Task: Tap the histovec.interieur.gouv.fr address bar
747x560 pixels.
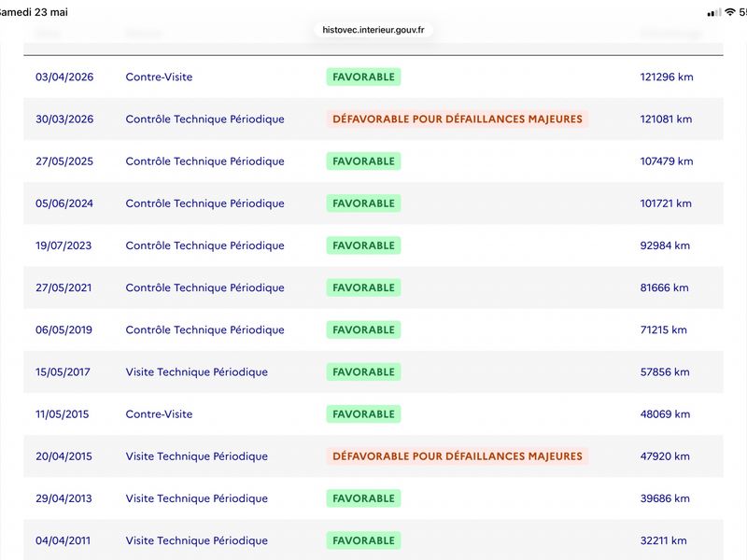Action: (373, 30)
